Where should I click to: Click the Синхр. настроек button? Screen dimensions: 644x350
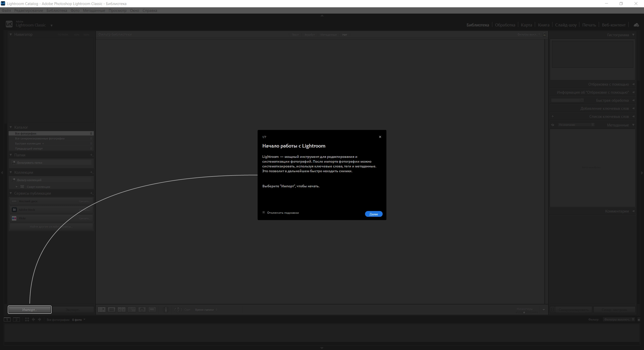(614, 309)
